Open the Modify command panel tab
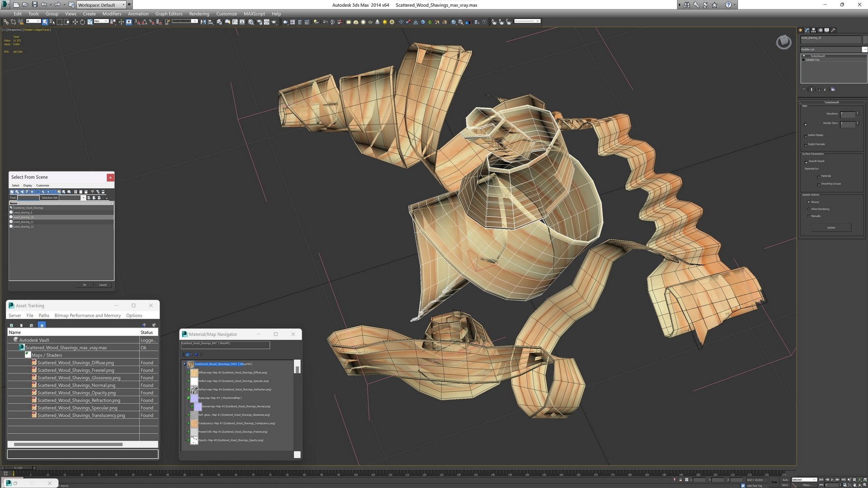 point(807,30)
